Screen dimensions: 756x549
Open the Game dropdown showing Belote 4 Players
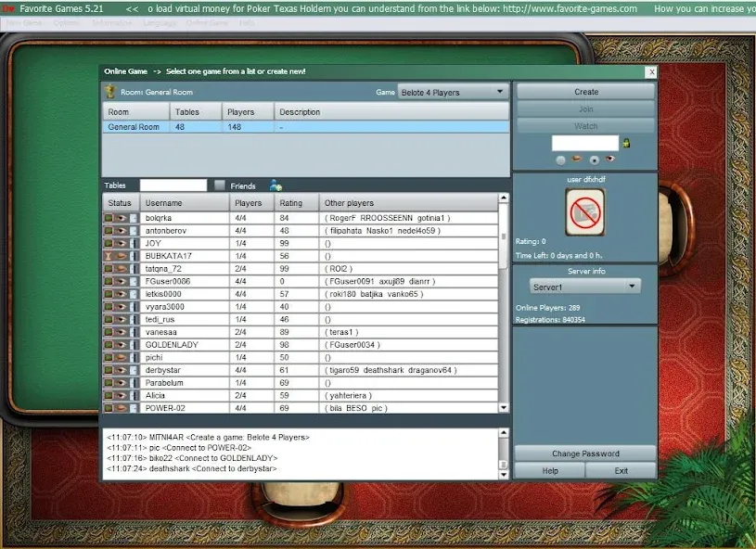[x=455, y=92]
